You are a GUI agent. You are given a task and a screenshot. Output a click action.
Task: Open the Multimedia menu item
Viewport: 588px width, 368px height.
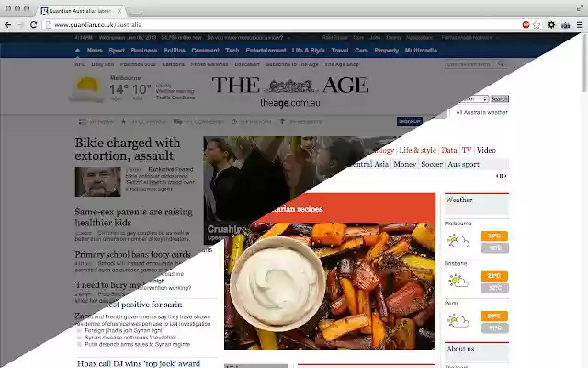[421, 51]
